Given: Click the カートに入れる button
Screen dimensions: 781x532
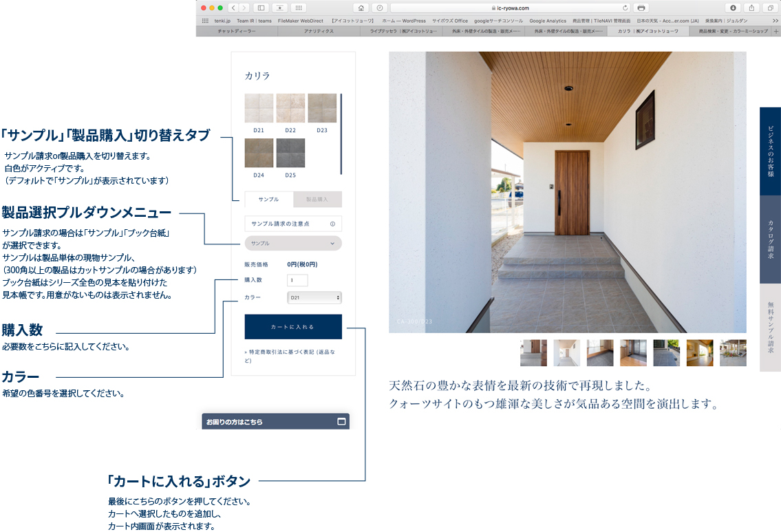Looking at the screenshot, I should (x=293, y=327).
